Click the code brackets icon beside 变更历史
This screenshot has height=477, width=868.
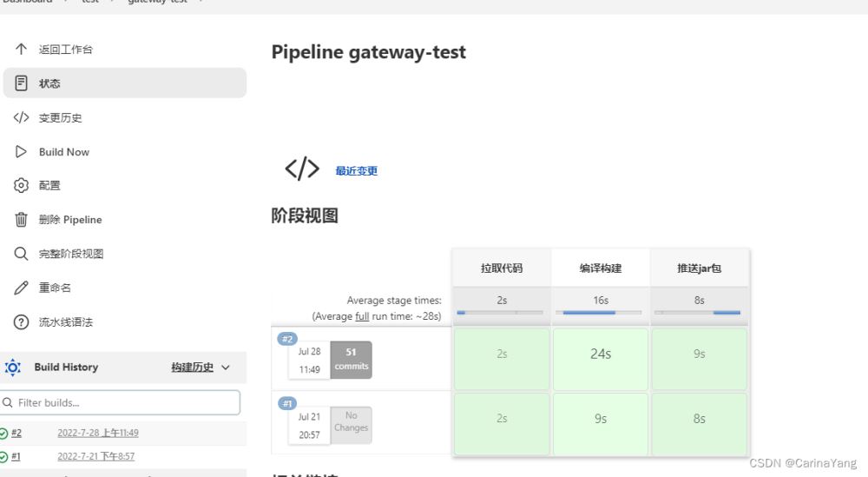coord(21,117)
